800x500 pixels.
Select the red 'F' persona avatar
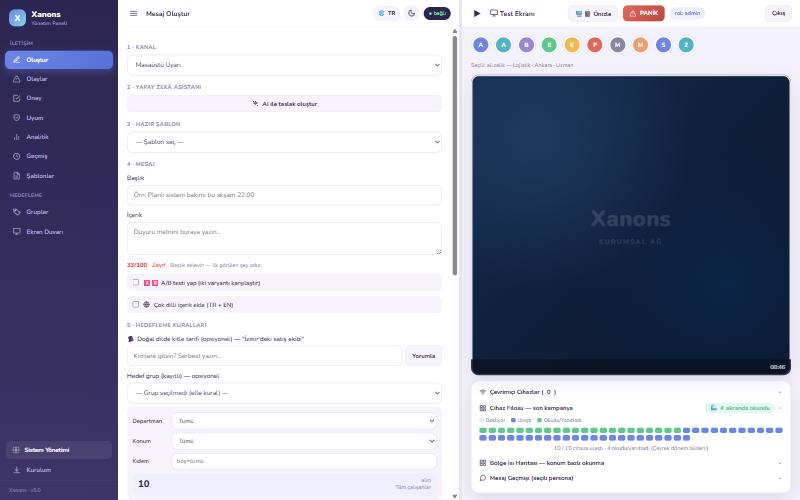(x=594, y=45)
